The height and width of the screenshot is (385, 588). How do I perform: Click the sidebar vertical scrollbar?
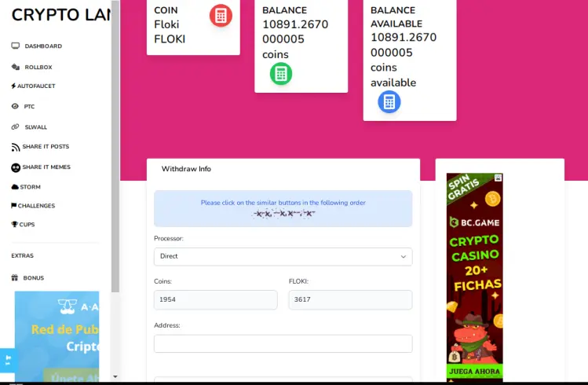click(115, 146)
